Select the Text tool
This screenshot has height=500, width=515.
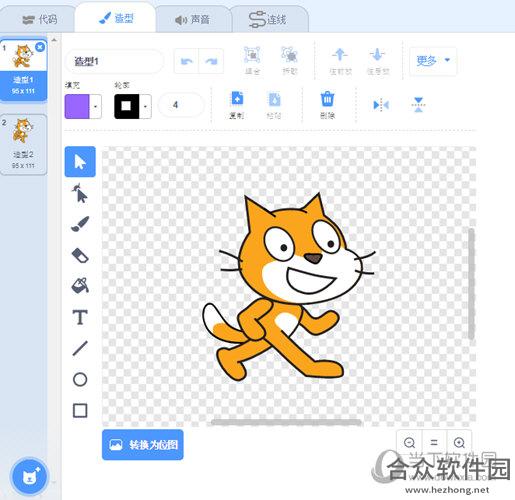[80, 317]
